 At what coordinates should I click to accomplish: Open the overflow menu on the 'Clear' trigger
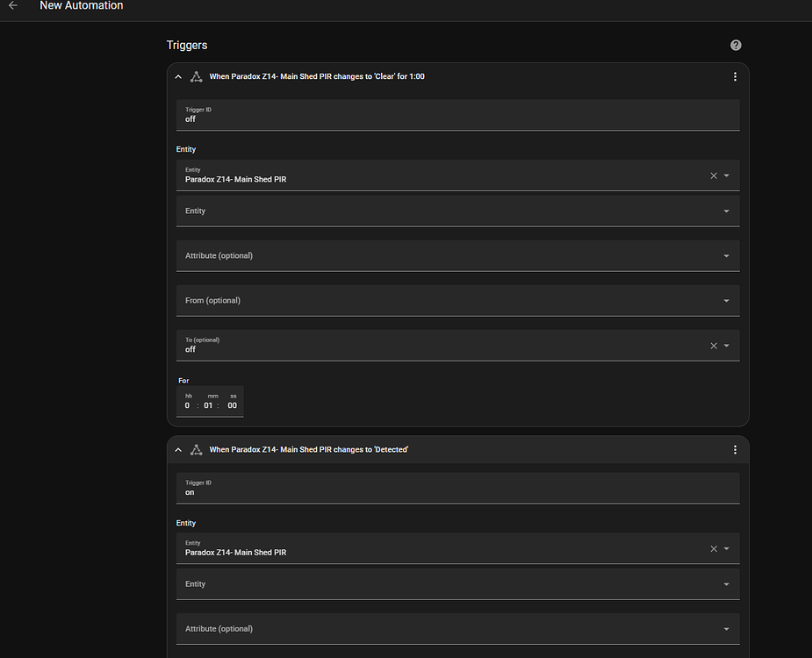[735, 76]
